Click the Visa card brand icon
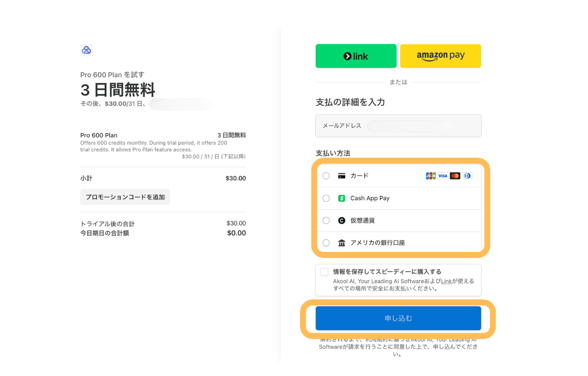Screen dimensions: 588x376 (443, 176)
